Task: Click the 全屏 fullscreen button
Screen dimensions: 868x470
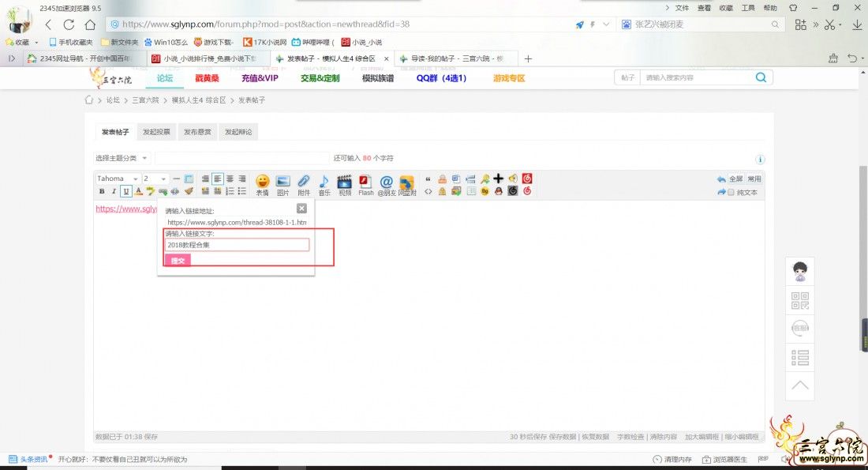Action: coord(735,179)
